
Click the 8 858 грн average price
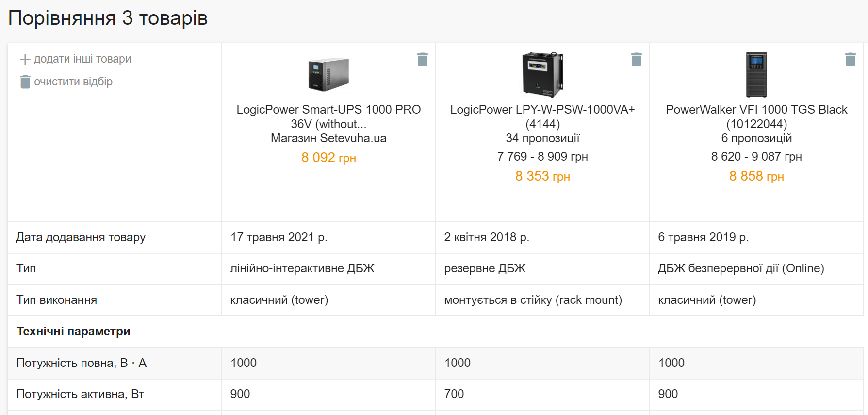[756, 176]
